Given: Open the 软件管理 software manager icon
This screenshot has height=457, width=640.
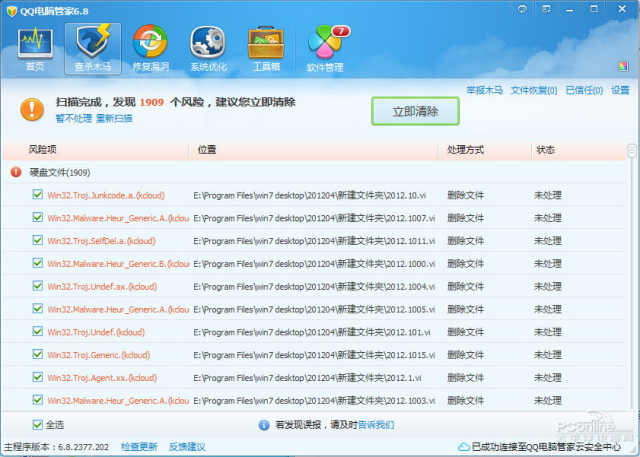Looking at the screenshot, I should coord(324,47).
